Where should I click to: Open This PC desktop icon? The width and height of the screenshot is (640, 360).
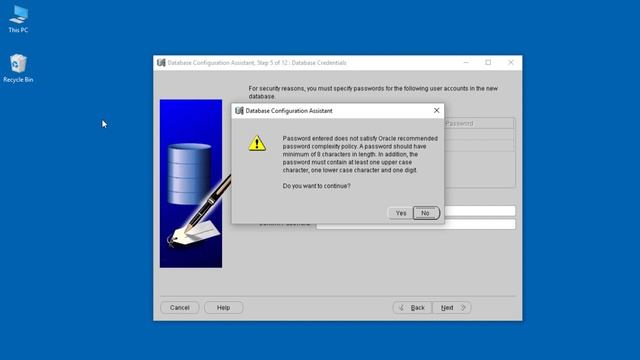click(x=18, y=19)
